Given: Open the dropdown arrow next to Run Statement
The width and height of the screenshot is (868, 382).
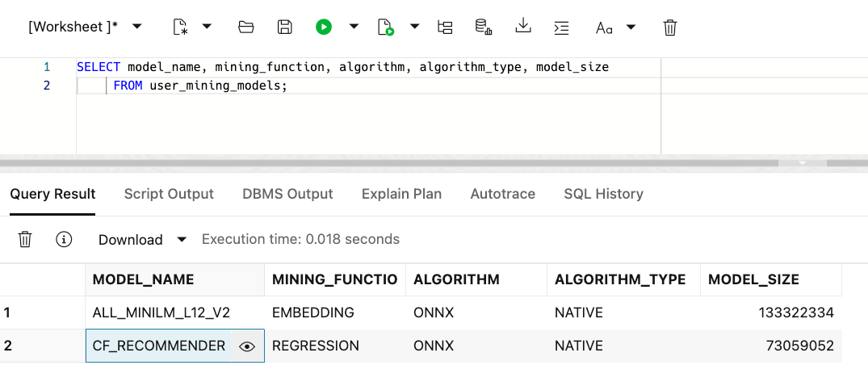Looking at the screenshot, I should point(354,27).
